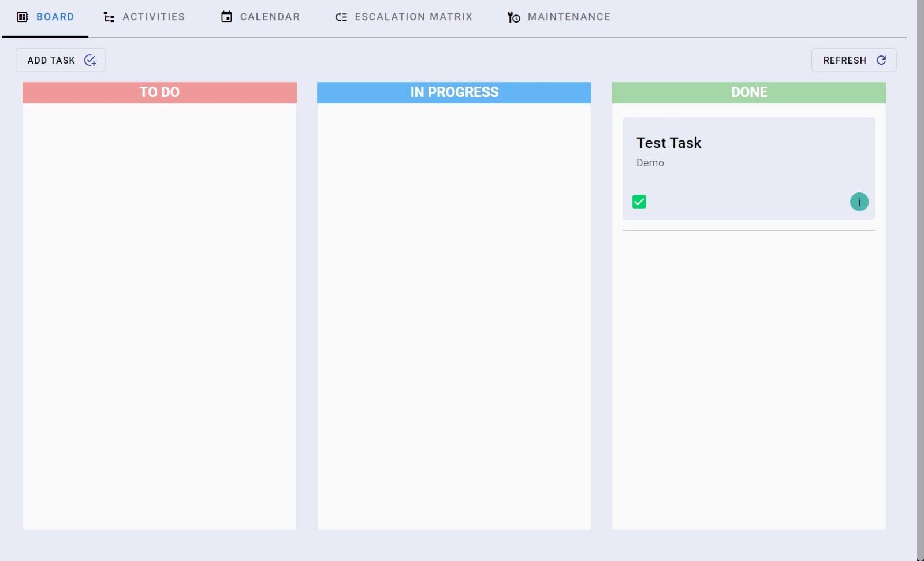The image size is (924, 561).
Task: Click the vertical scrollbar on the right edge
Action: coord(920,277)
